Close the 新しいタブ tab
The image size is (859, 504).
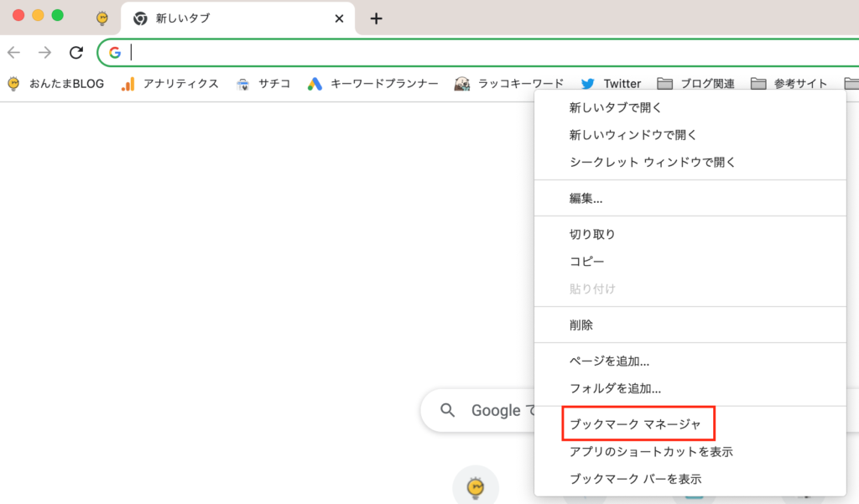click(339, 18)
